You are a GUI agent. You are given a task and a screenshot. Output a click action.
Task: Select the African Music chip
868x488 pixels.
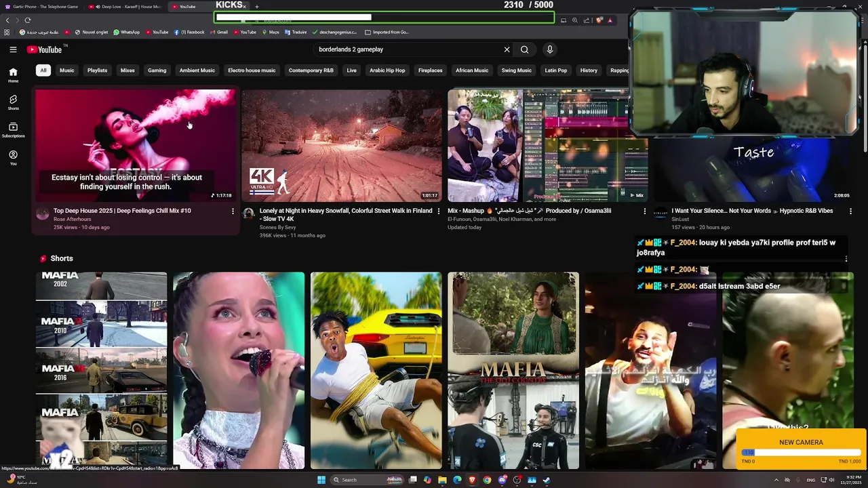tap(472, 70)
